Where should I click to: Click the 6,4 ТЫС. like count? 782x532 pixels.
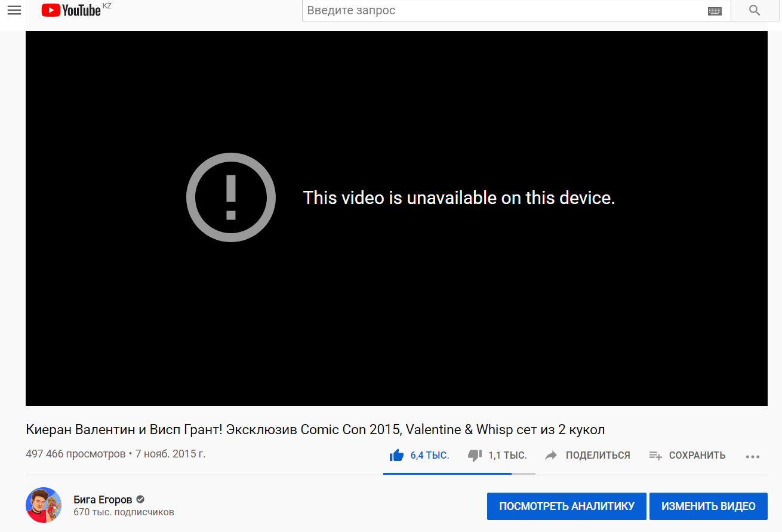coord(430,456)
